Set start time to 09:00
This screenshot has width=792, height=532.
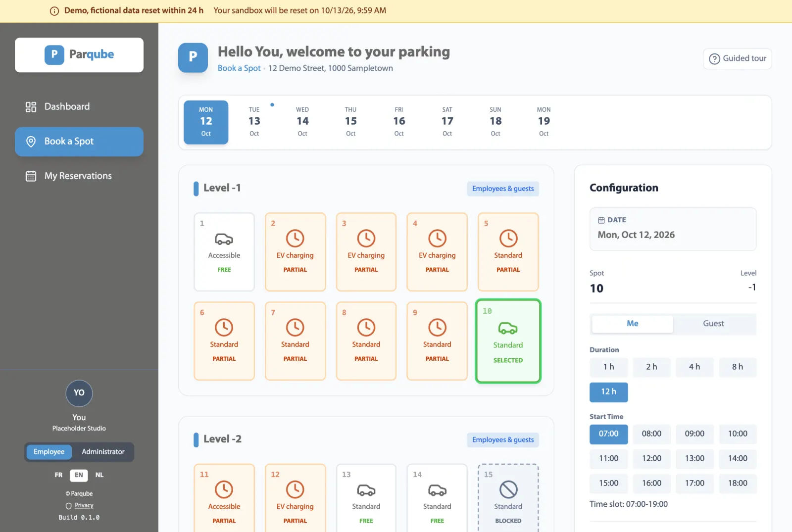(694, 434)
